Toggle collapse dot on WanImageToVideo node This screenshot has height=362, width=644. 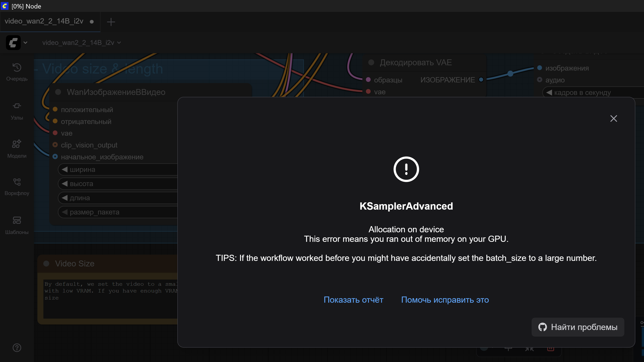tap(58, 92)
